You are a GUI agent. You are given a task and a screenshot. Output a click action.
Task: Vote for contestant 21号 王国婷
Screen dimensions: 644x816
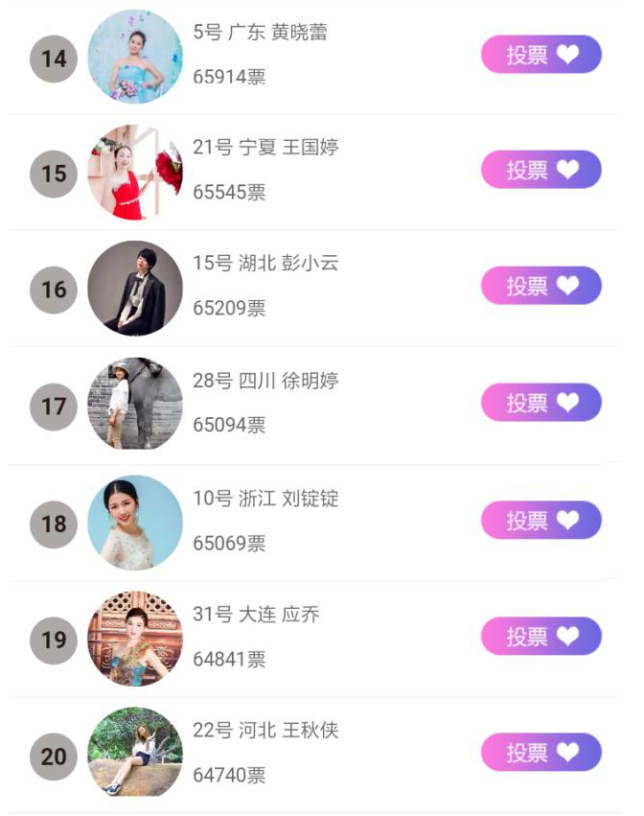(x=540, y=170)
